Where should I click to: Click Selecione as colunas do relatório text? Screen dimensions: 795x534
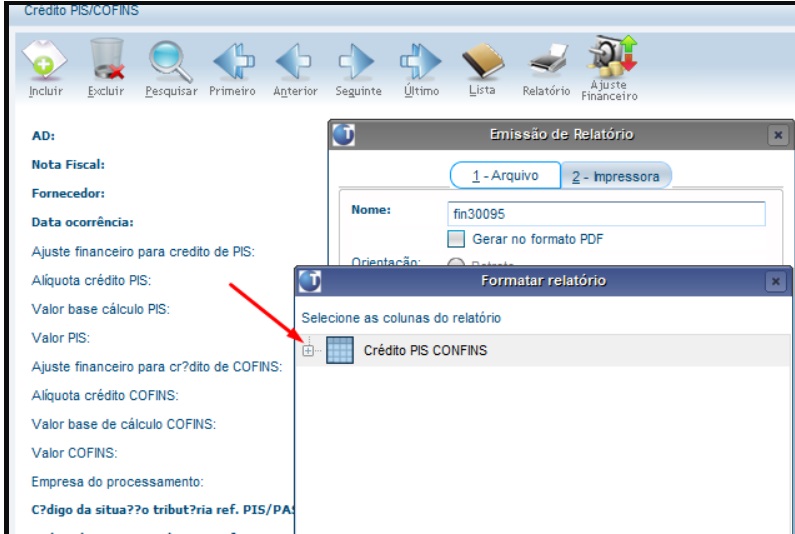(x=401, y=318)
